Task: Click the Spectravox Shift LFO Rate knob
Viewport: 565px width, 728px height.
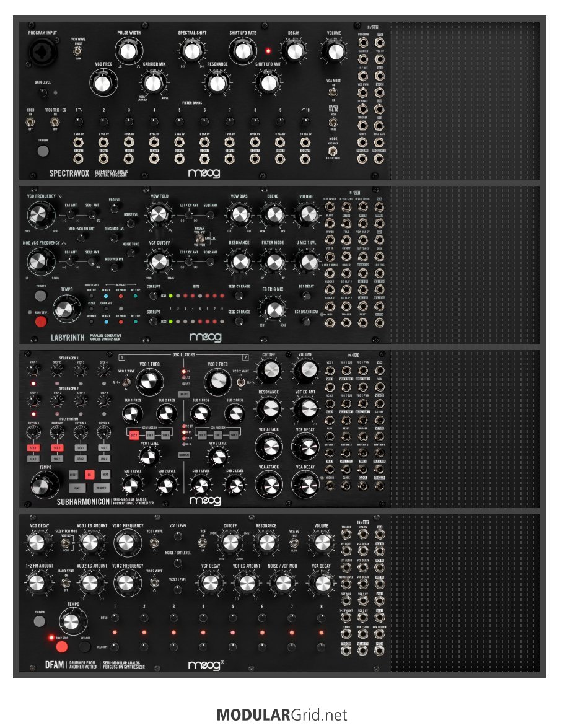Action: coord(243,51)
